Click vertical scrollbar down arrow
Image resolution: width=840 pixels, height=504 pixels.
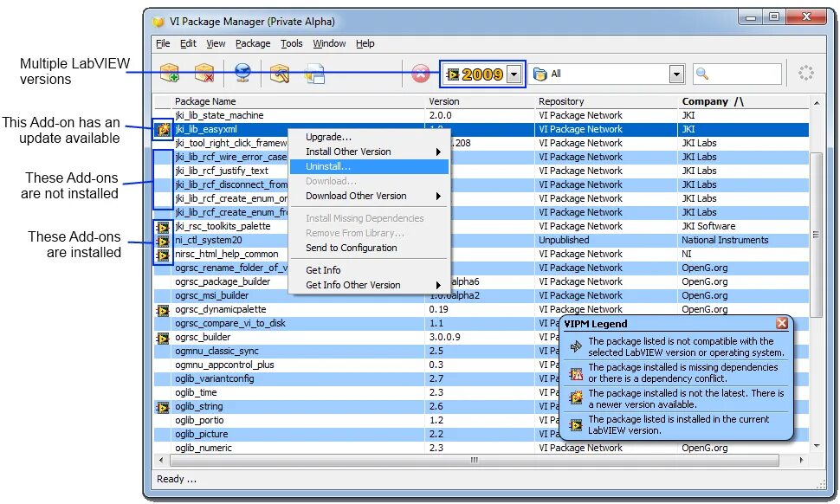coord(816,446)
